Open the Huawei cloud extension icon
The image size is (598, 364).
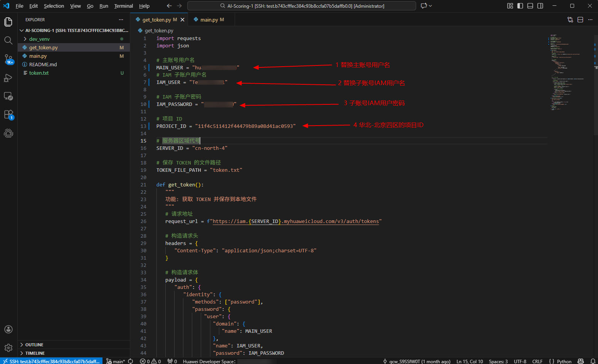click(8, 133)
